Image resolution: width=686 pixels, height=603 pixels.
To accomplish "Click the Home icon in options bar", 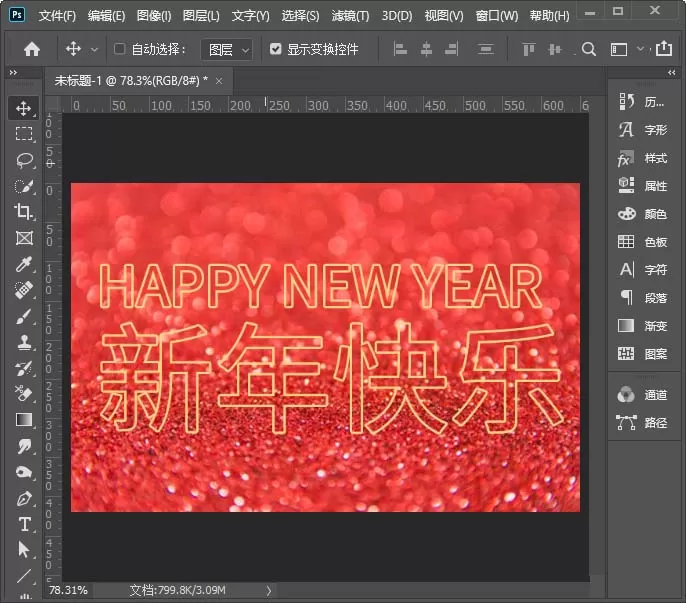I will click(32, 49).
